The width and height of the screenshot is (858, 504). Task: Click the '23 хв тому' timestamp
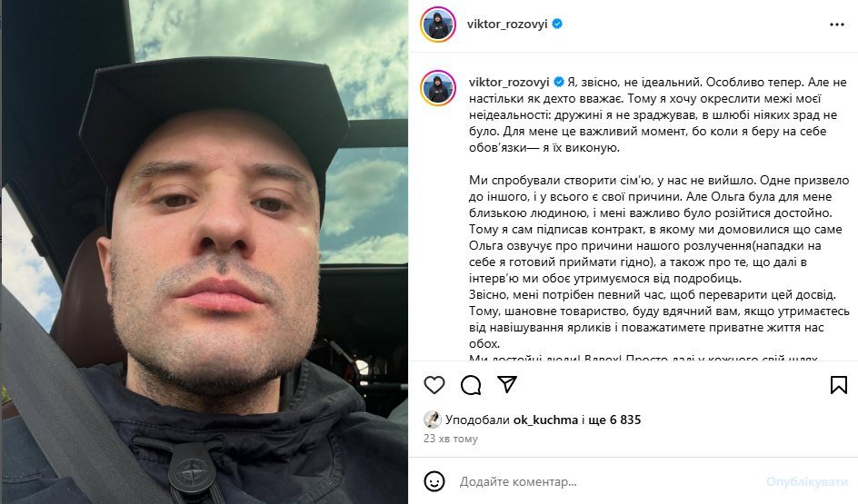point(450,439)
